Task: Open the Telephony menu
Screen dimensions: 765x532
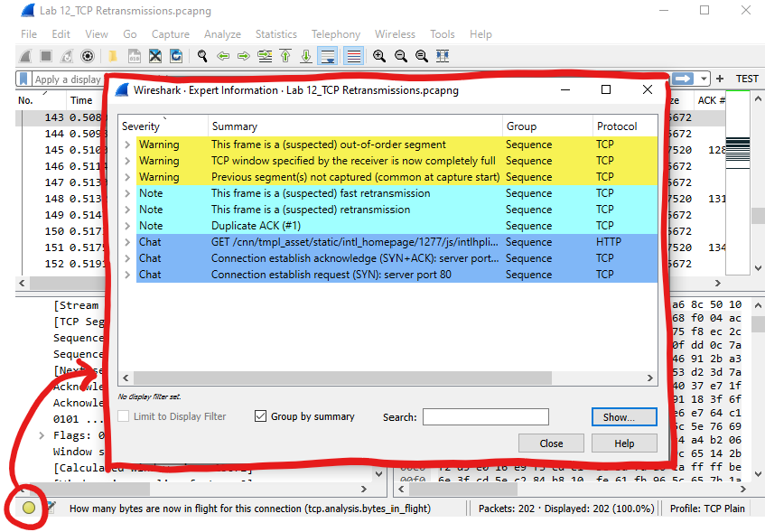Action: pyautogui.click(x=336, y=34)
